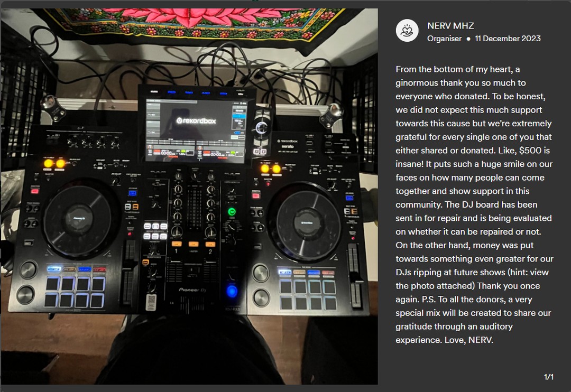The height and width of the screenshot is (392, 571).
Task: Open the NERV MHZ organiser name
Action: 450,26
